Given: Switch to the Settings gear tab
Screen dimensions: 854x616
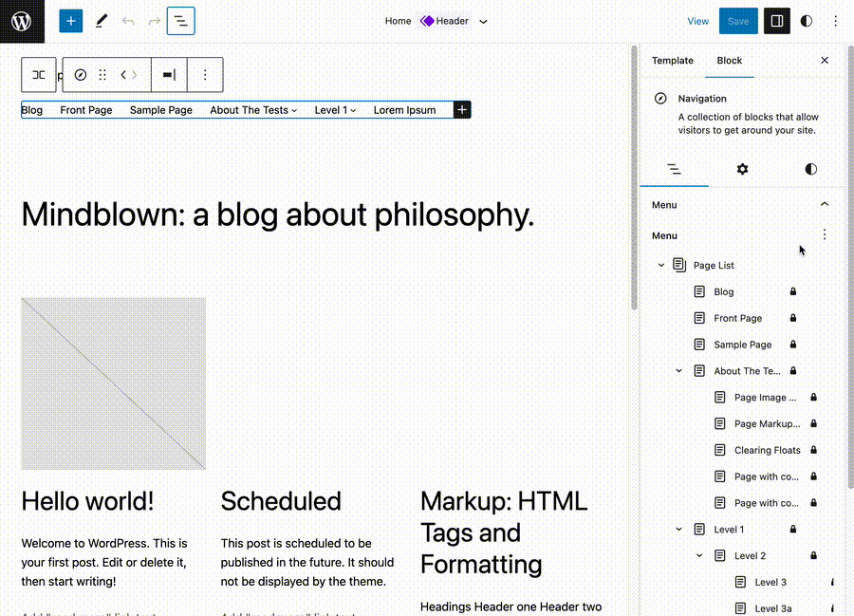Looking at the screenshot, I should click(742, 169).
